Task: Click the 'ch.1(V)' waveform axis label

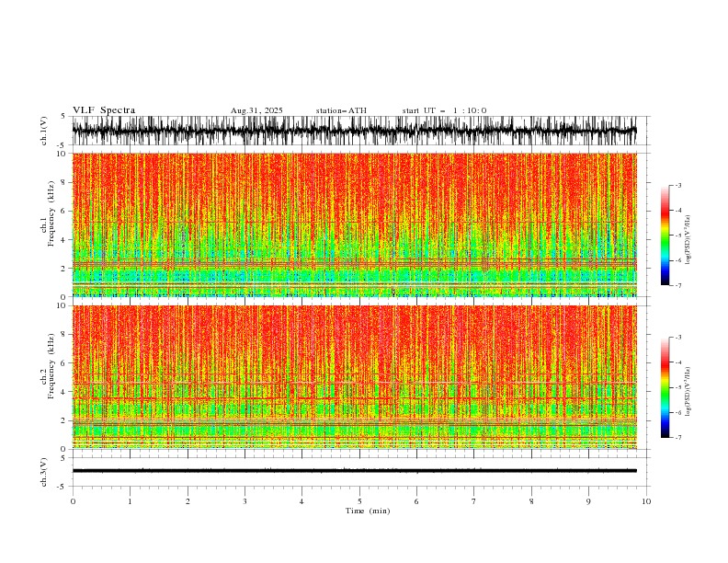Action: click(x=44, y=131)
